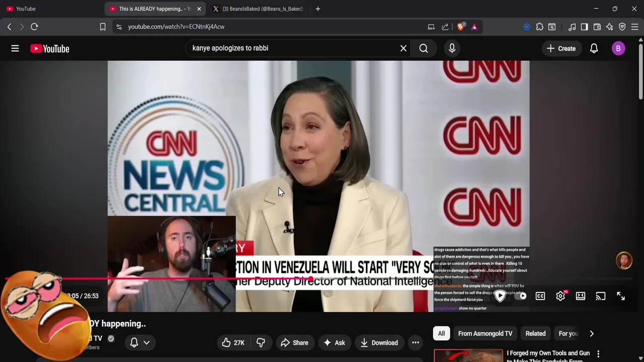Image resolution: width=644 pixels, height=362 pixels.
Task: Switch to theater mode
Action: coord(581,296)
